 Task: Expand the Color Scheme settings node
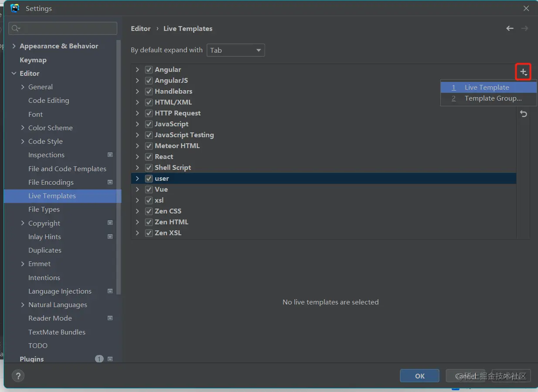pos(23,128)
